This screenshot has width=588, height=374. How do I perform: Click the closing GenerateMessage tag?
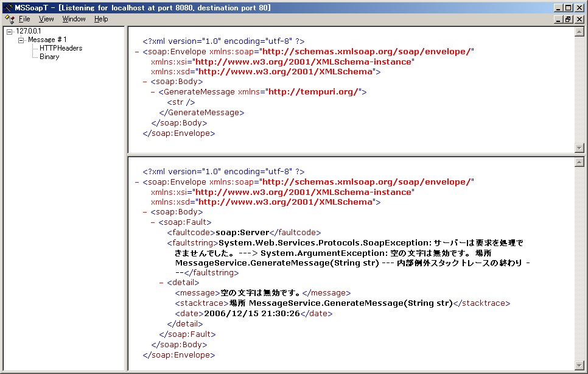(201, 113)
